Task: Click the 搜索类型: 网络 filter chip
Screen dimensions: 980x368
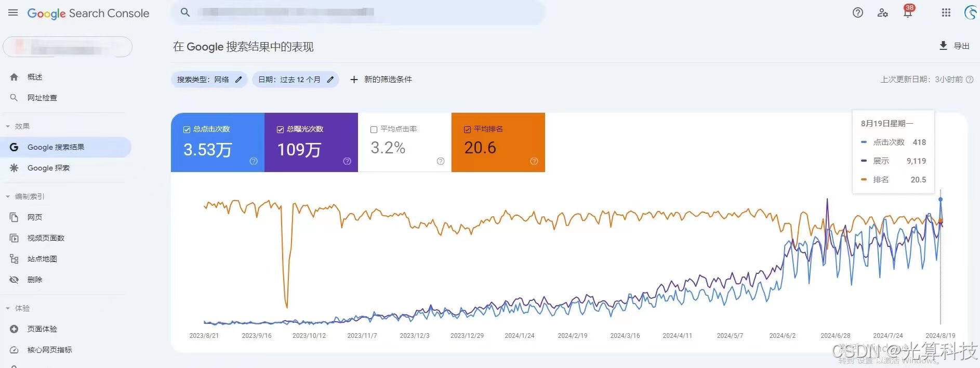Action: pos(209,80)
